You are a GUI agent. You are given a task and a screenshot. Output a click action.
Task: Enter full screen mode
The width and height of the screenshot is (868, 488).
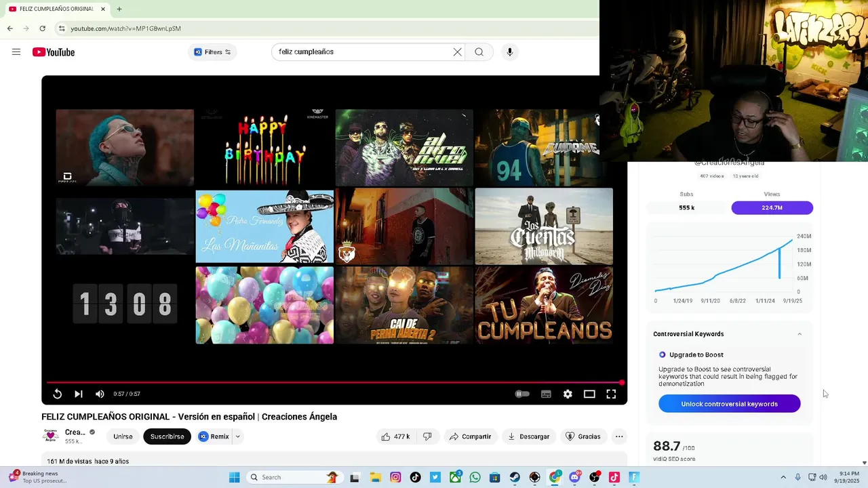(x=611, y=394)
